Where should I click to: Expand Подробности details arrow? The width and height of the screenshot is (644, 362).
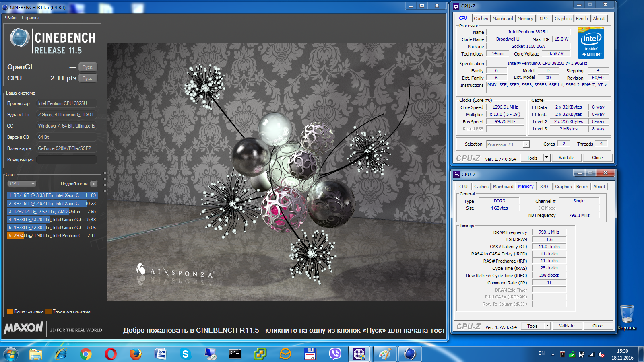click(94, 184)
